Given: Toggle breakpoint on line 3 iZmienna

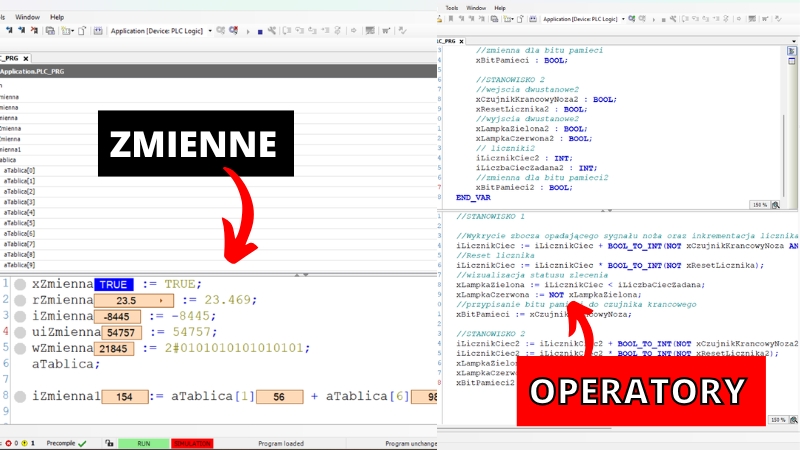Looking at the screenshot, I should 20,316.
